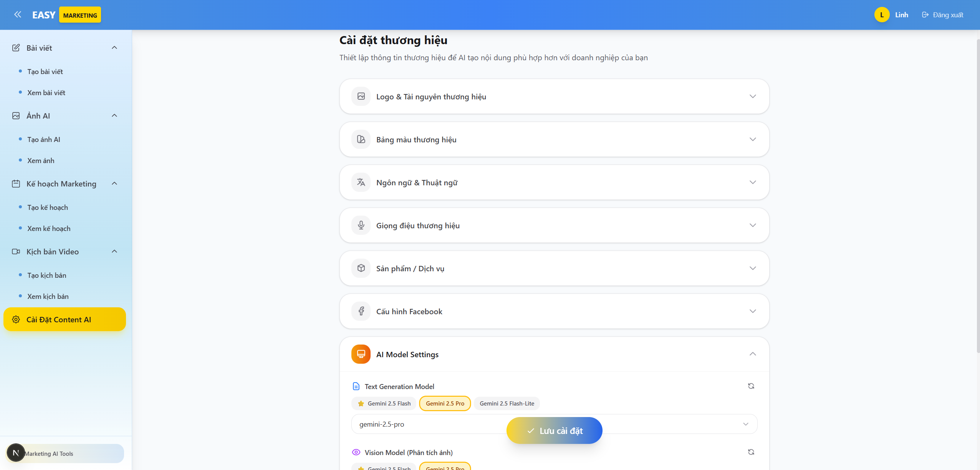Click the user avatar L icon
This screenshot has width=980, height=470.
(x=882, y=15)
